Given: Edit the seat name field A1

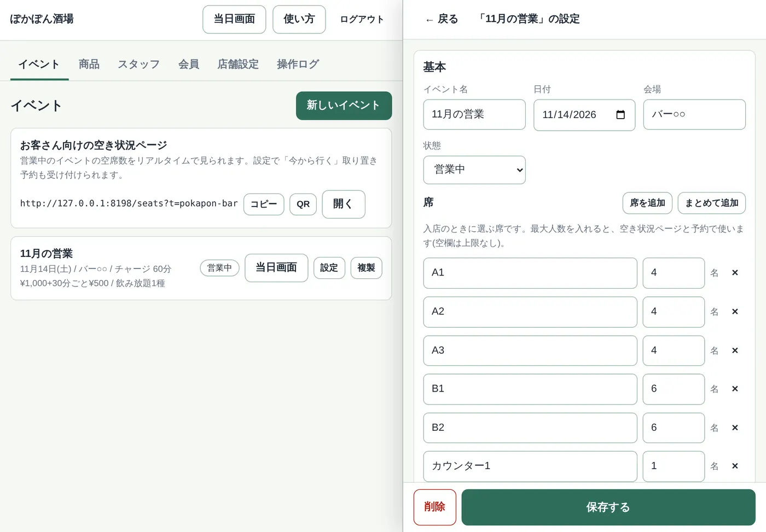Looking at the screenshot, I should (x=530, y=273).
